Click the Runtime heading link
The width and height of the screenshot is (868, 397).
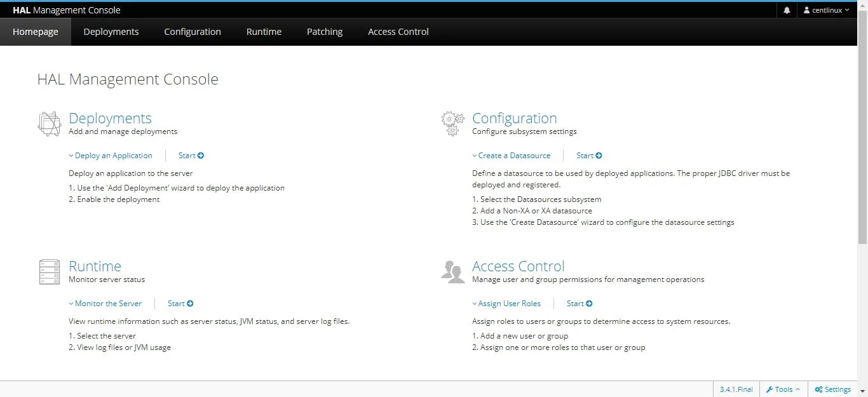(95, 266)
